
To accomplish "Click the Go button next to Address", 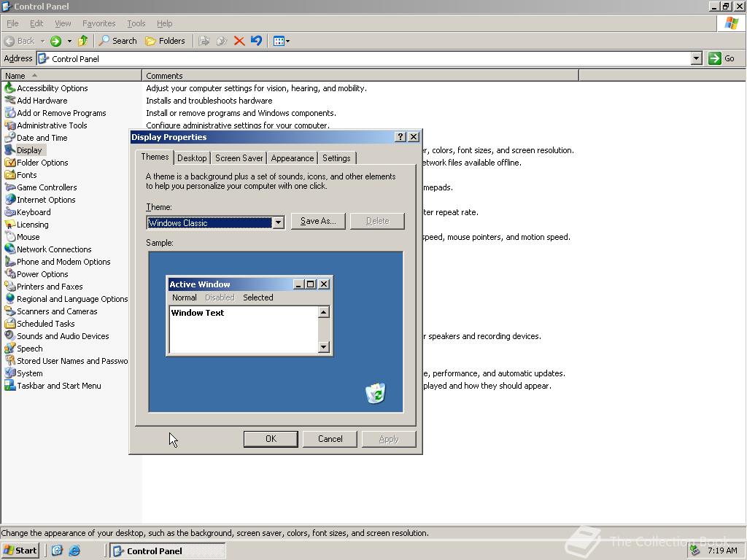I will (x=721, y=58).
